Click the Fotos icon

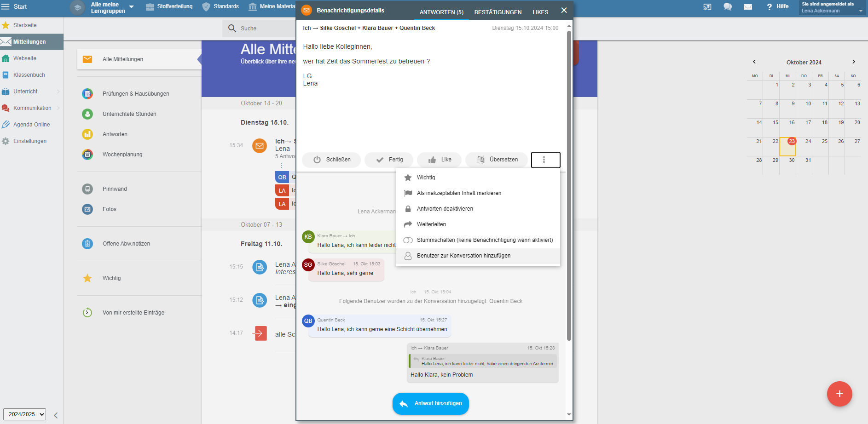(87, 209)
